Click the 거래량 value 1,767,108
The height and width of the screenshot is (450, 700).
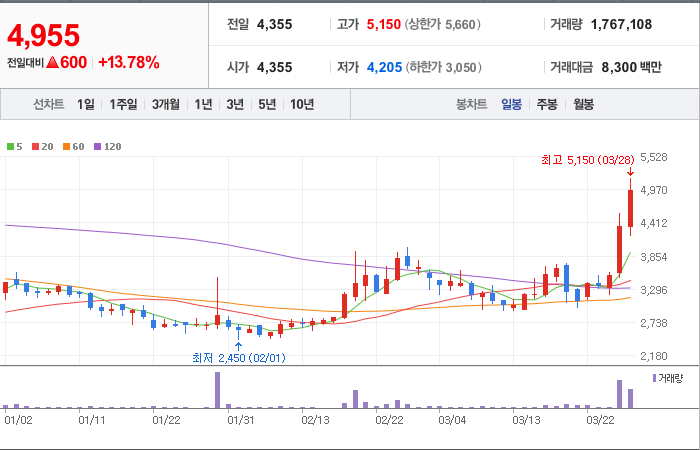[621, 24]
